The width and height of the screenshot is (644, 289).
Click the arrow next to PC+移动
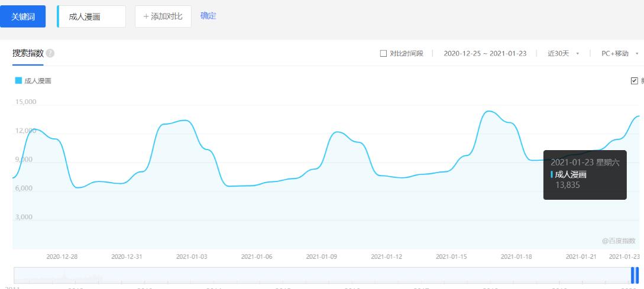(637, 54)
